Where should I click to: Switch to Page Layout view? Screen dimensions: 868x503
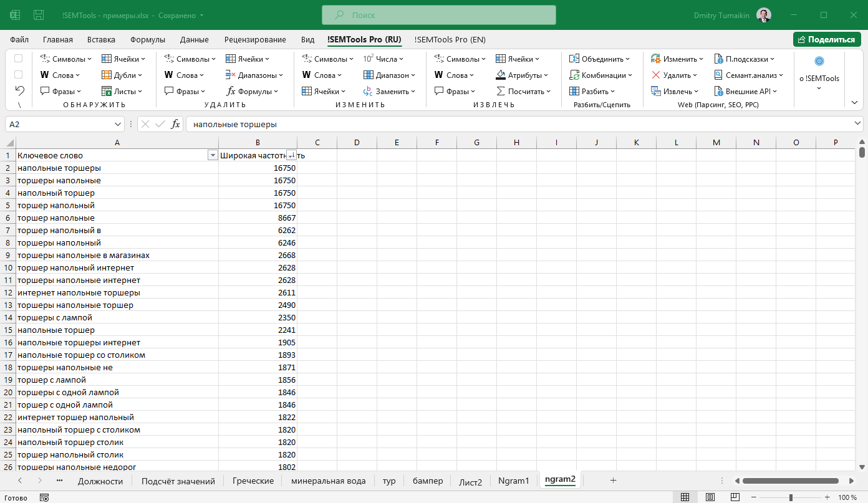(x=711, y=497)
